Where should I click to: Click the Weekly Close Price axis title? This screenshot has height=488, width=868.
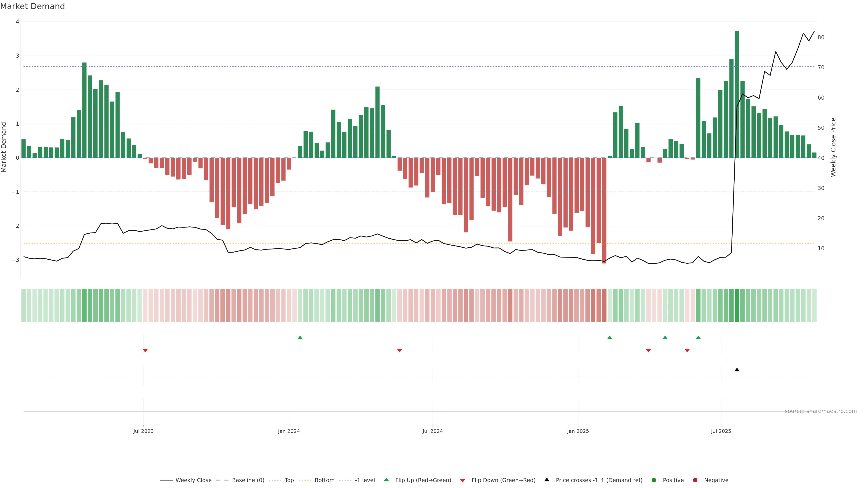[x=833, y=147]
